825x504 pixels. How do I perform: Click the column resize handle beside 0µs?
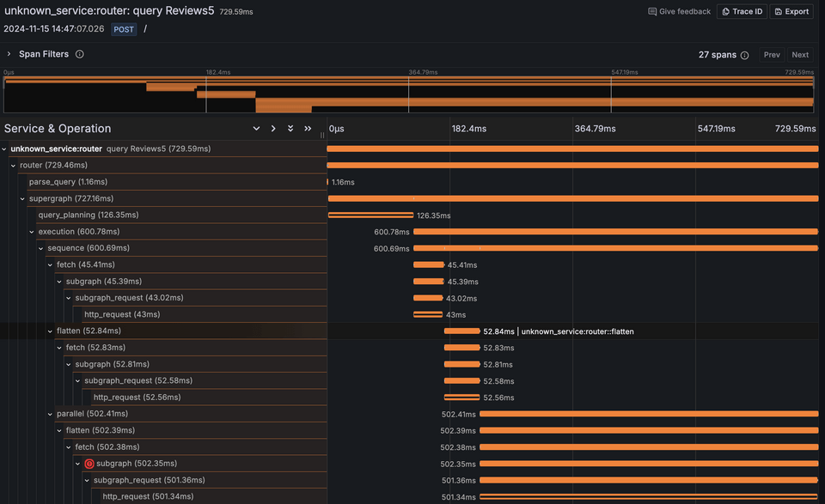322,135
